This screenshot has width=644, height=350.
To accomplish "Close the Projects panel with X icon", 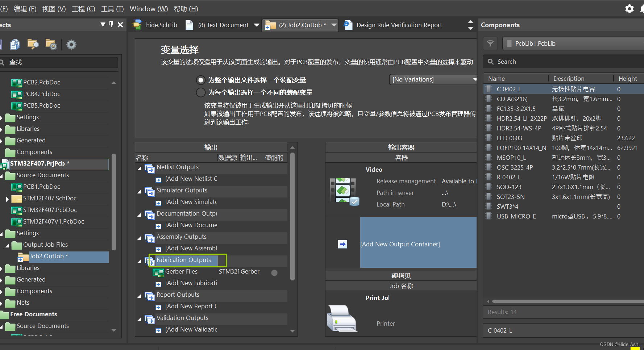I will click(x=120, y=25).
